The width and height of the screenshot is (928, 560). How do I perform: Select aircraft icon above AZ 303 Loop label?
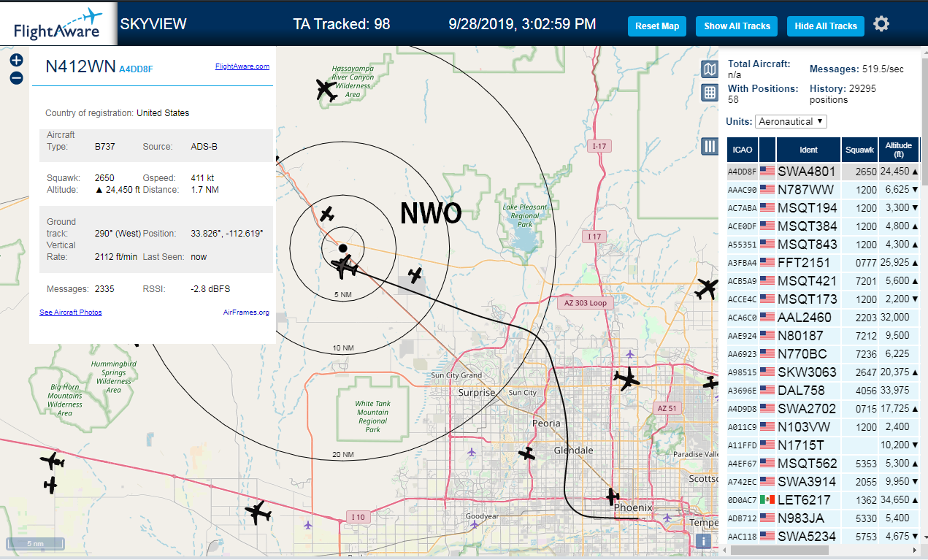[706, 289]
